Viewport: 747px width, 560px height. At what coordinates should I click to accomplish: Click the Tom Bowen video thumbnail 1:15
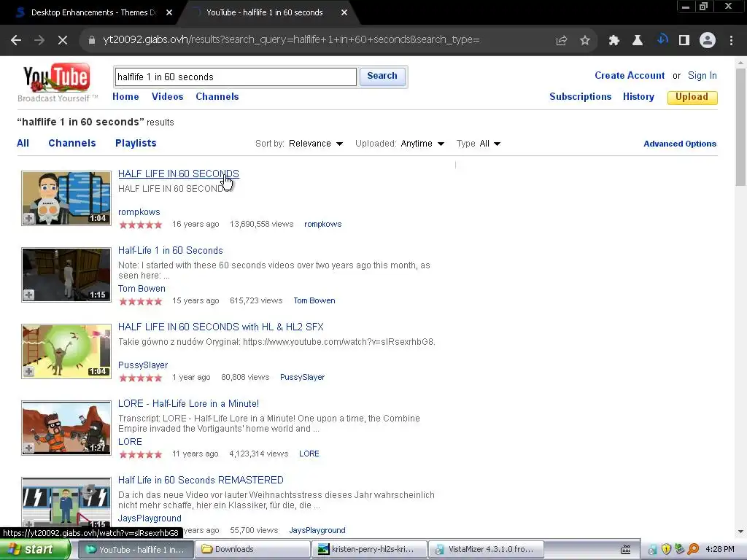point(66,275)
